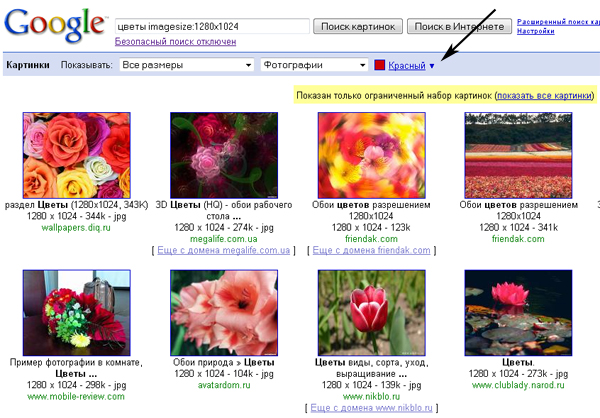
Task: Open the pink gladiolus thumbnail from avatardom.ru
Action: 224,313
